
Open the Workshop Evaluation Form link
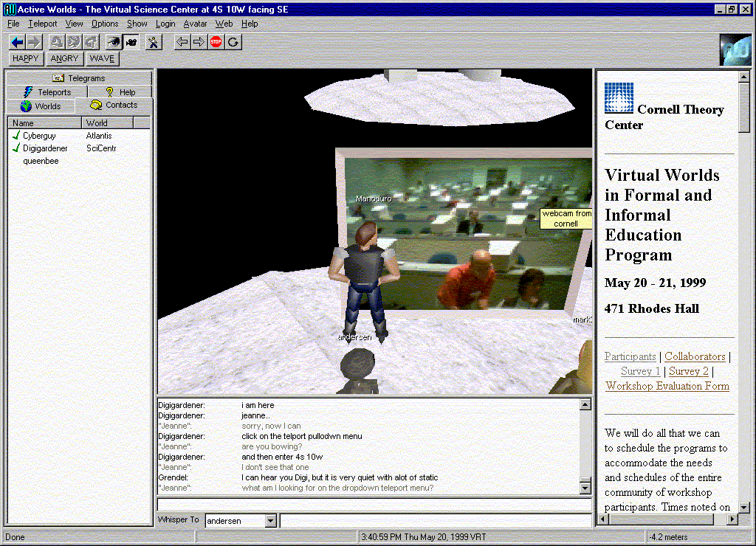667,386
